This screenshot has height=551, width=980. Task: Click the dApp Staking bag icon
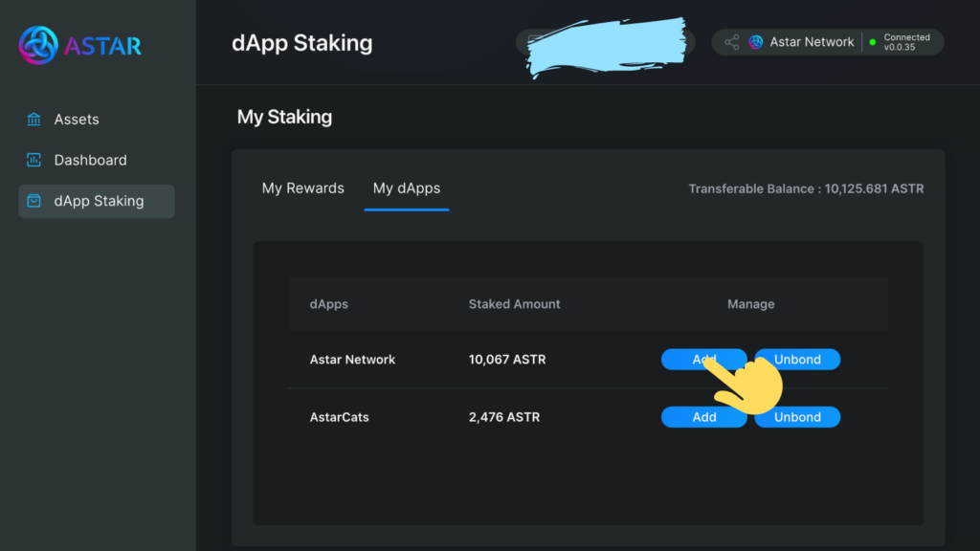point(33,201)
